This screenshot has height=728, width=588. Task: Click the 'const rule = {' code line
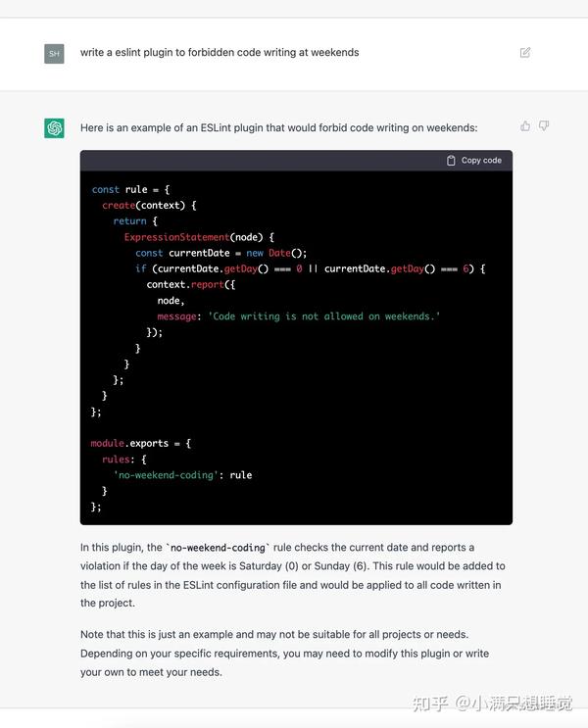point(131,189)
